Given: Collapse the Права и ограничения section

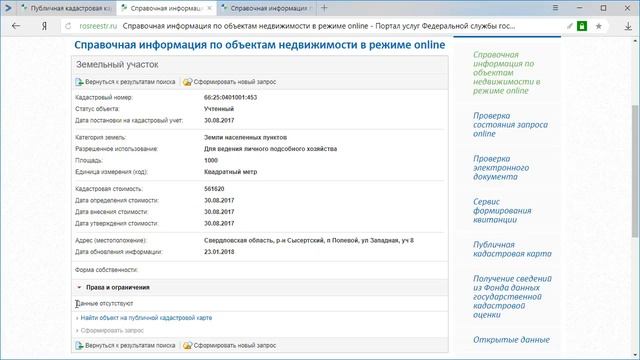Looking at the screenshot, I should click(79, 287).
